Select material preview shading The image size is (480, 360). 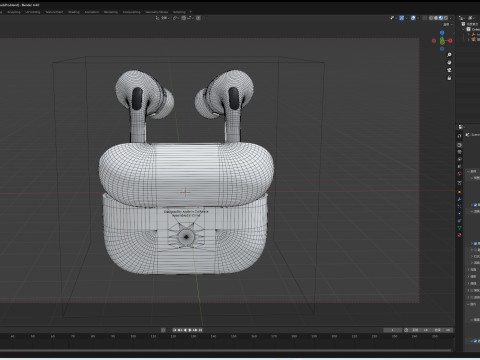pos(441,18)
